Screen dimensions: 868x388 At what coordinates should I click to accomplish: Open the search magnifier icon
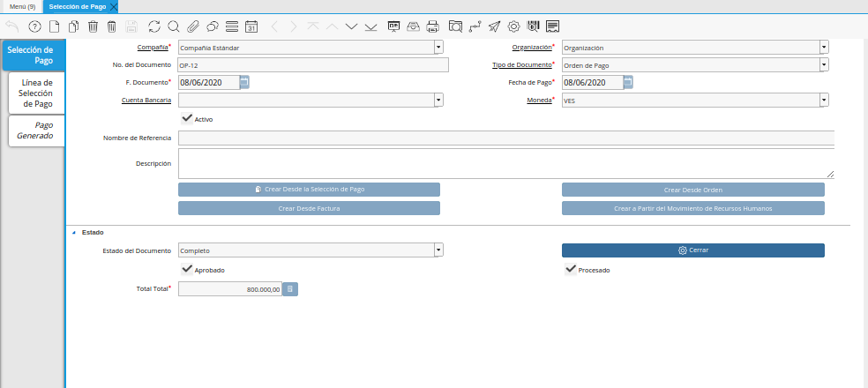[x=173, y=26]
